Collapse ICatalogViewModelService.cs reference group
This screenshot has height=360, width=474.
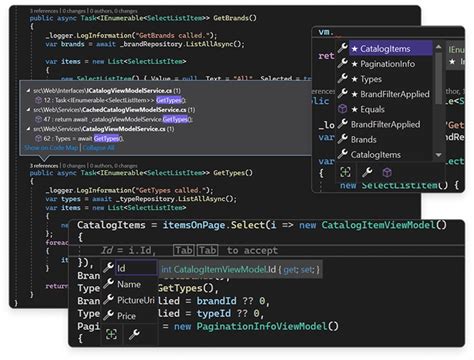[x=28, y=91]
